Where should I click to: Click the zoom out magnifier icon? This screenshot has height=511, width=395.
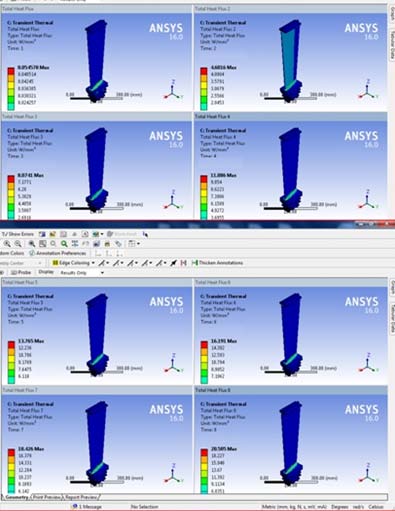click(18, 244)
